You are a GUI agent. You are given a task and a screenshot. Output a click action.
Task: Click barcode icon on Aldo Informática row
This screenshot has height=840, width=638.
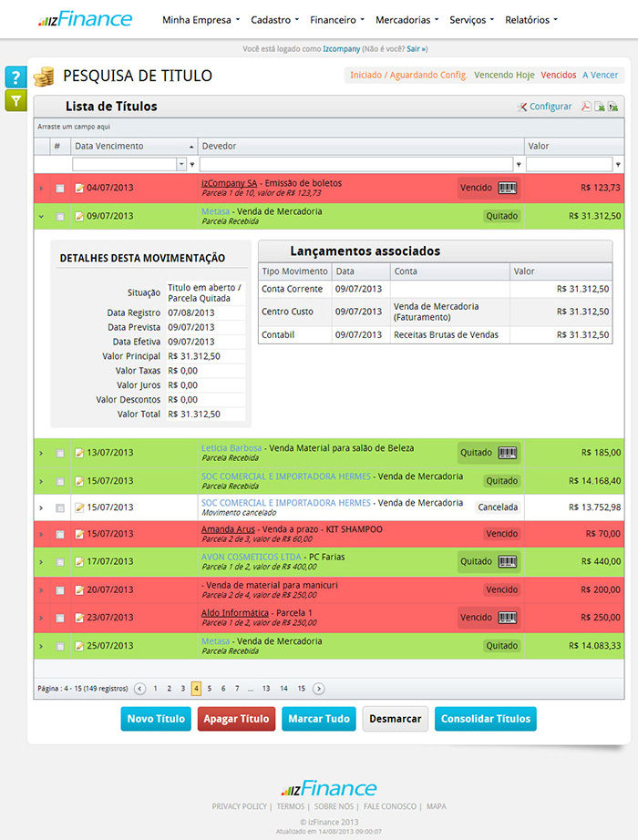pos(508,617)
